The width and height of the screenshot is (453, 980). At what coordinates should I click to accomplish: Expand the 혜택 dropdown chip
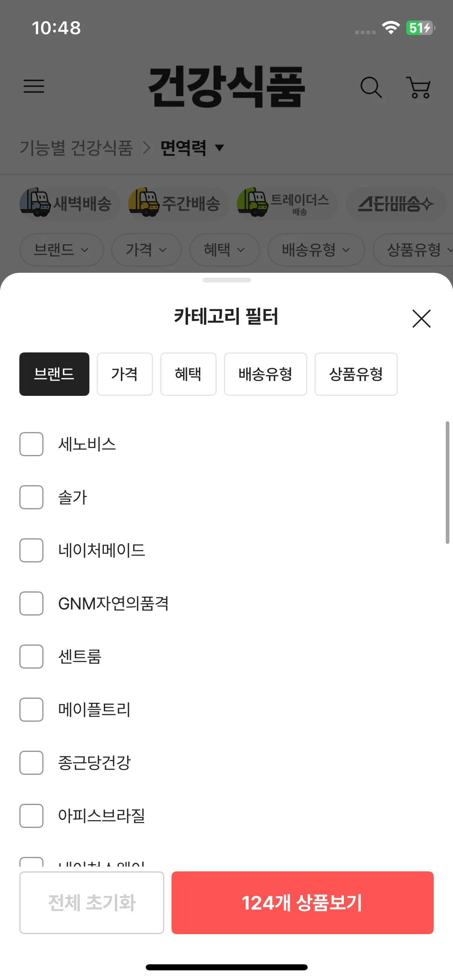coord(224,250)
